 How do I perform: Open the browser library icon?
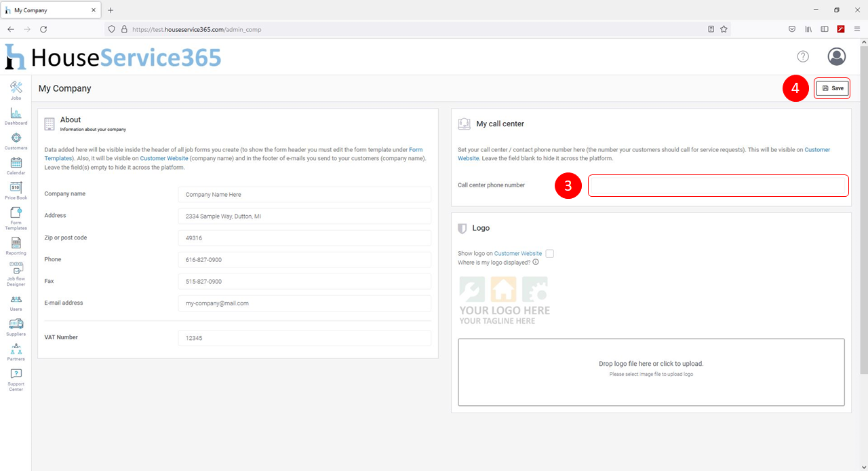coord(808,29)
